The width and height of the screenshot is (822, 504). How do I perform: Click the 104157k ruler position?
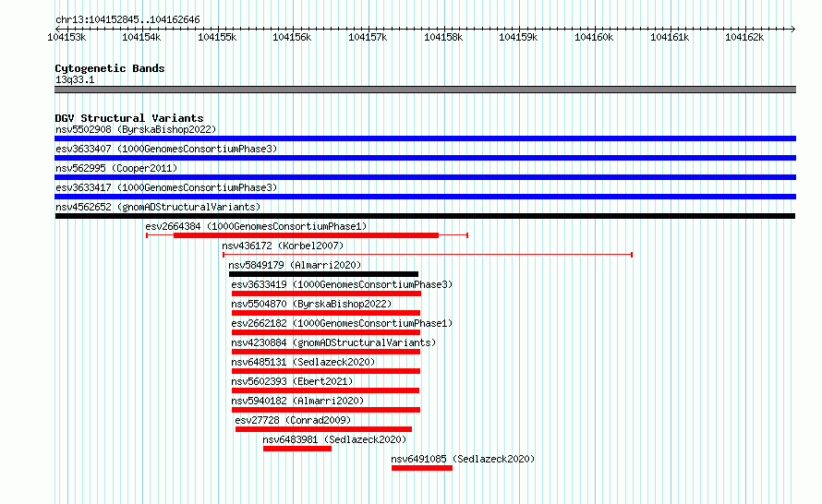coord(368,37)
